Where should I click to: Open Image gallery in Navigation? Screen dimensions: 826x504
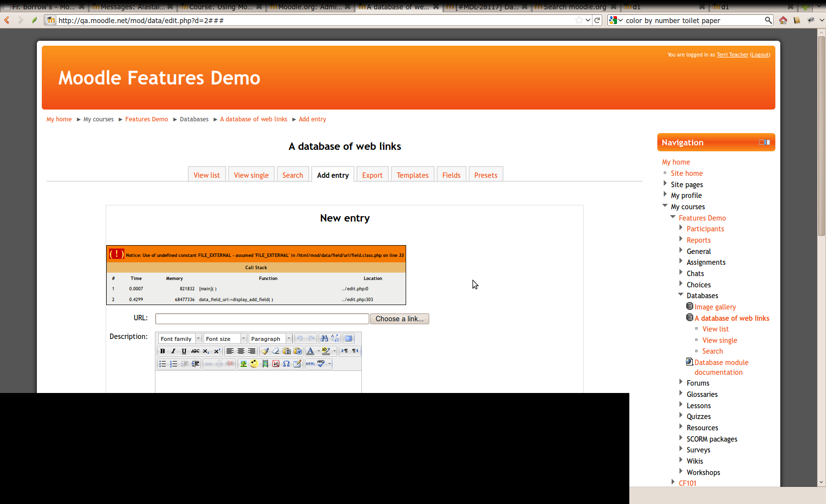(715, 307)
